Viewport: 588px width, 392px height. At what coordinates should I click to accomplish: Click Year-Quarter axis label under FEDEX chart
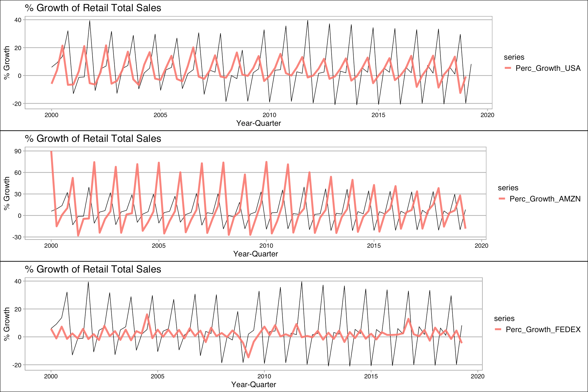[253, 385]
